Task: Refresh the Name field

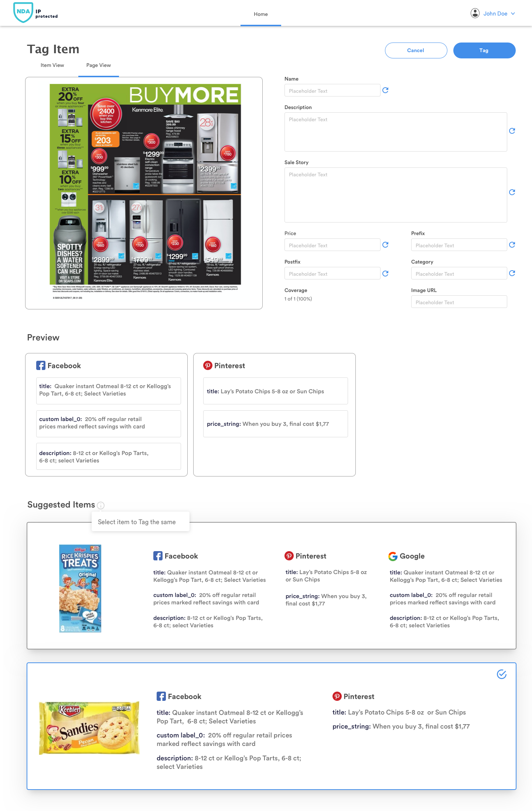Action: click(x=385, y=90)
